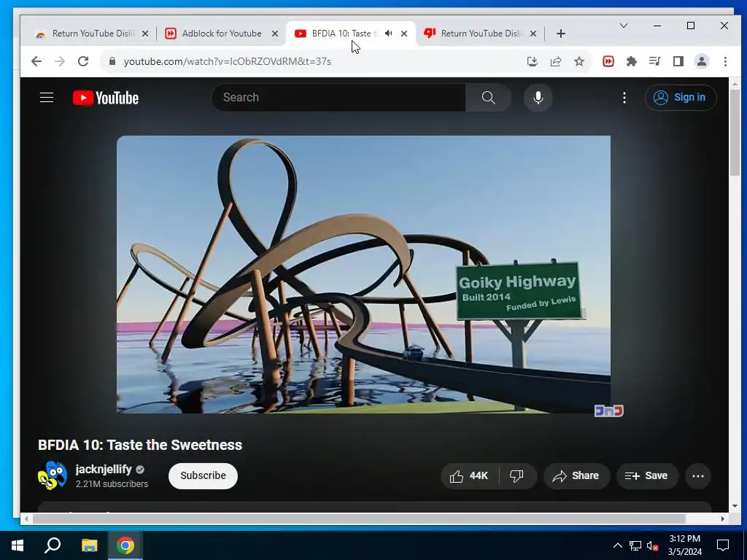Share this page icon in address bar

(x=555, y=61)
